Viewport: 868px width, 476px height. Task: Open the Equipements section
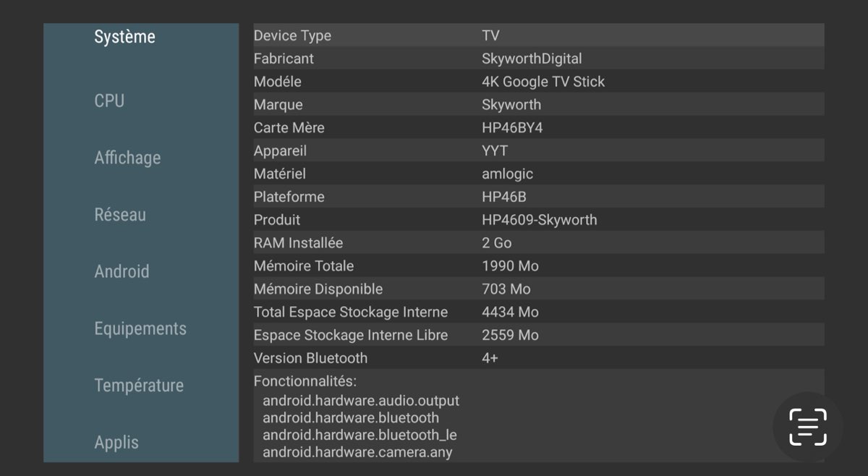click(140, 328)
